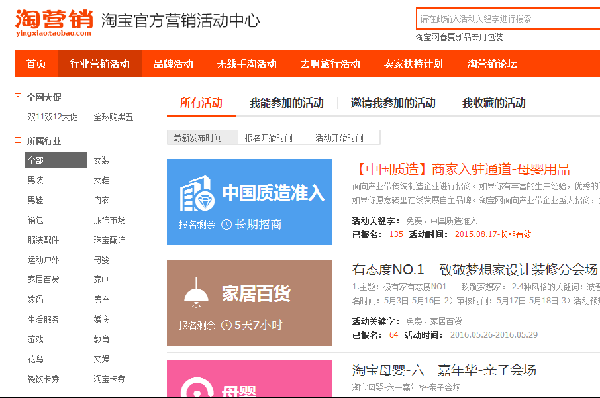Click the link under the search box
This screenshot has height=398, width=600.
coord(460,37)
